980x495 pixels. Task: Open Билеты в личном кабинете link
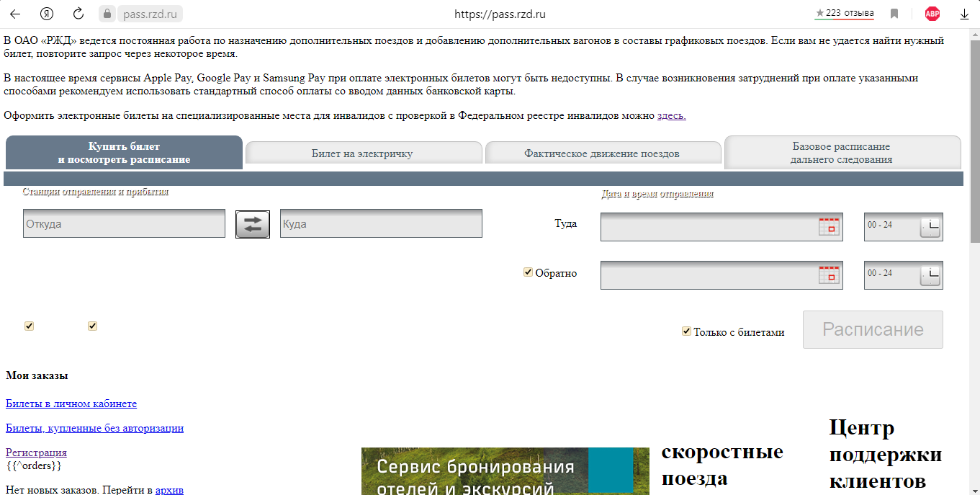point(71,403)
